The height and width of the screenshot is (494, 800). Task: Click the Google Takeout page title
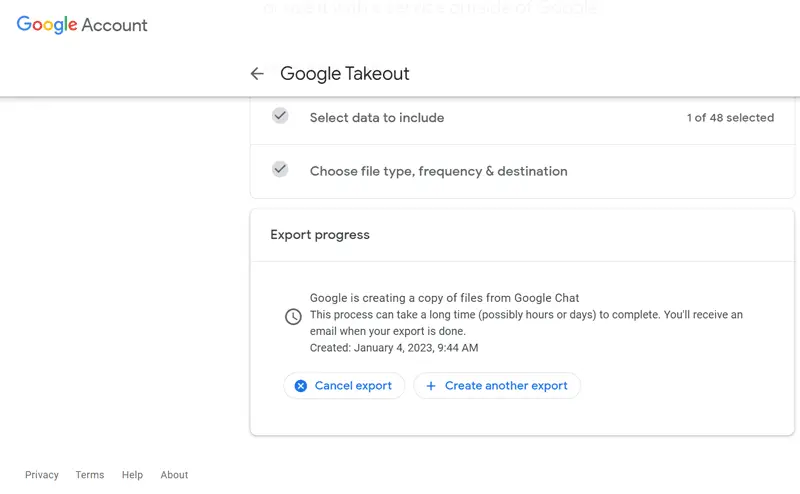(345, 74)
